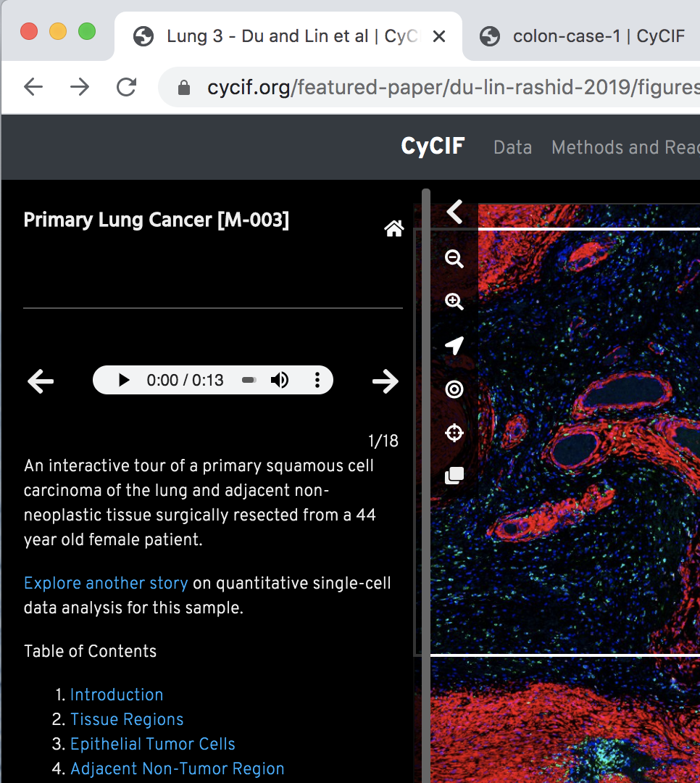Open the audio player three-dot menu
The image size is (700, 783).
point(317,379)
